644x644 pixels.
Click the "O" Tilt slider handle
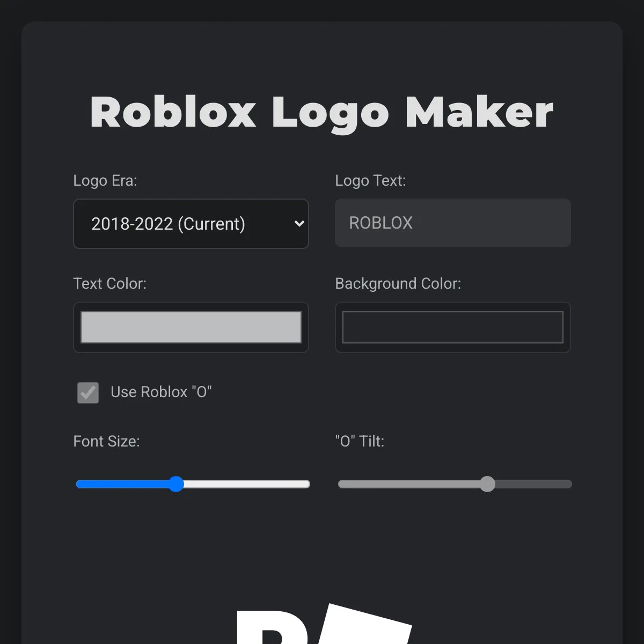[487, 484]
